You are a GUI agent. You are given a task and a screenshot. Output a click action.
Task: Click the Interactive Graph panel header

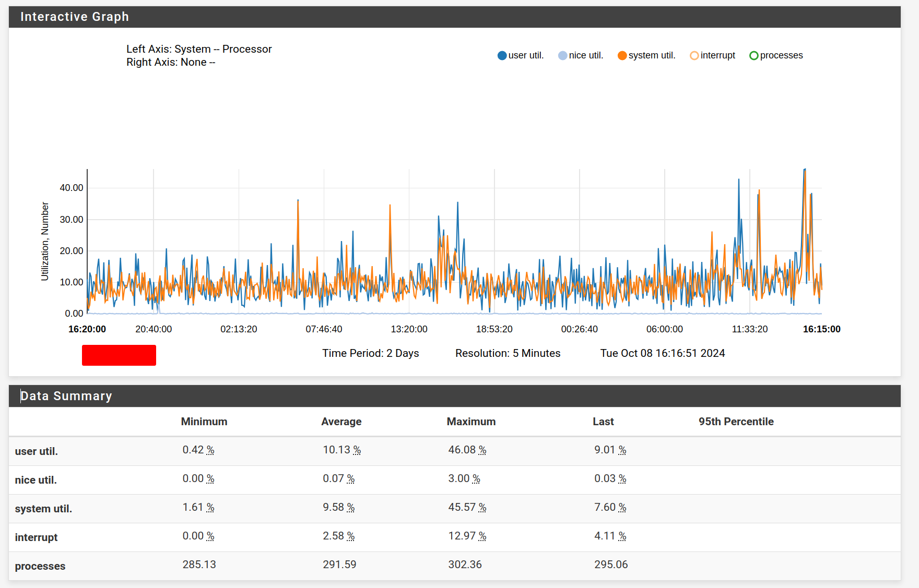pyautogui.click(x=455, y=17)
